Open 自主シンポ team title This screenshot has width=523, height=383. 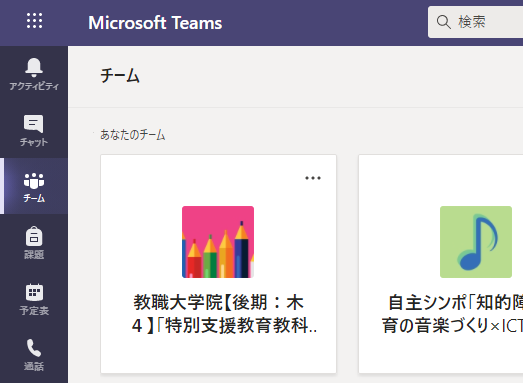[x=452, y=314]
